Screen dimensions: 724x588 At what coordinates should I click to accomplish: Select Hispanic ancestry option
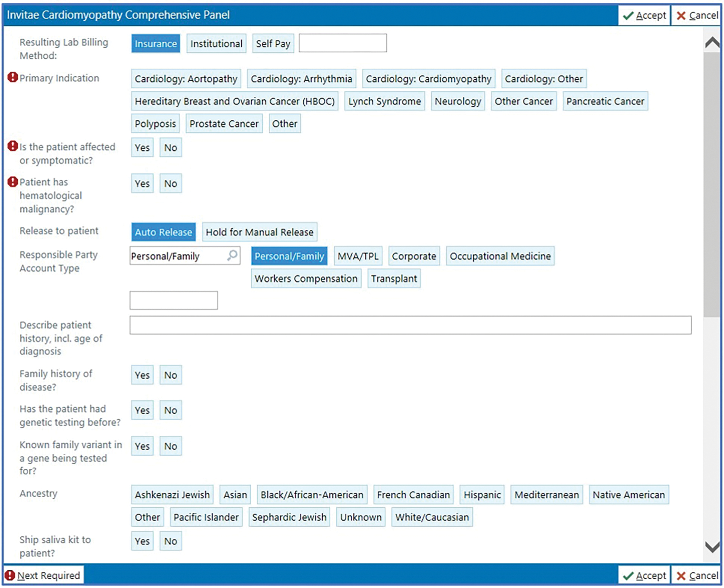(482, 495)
